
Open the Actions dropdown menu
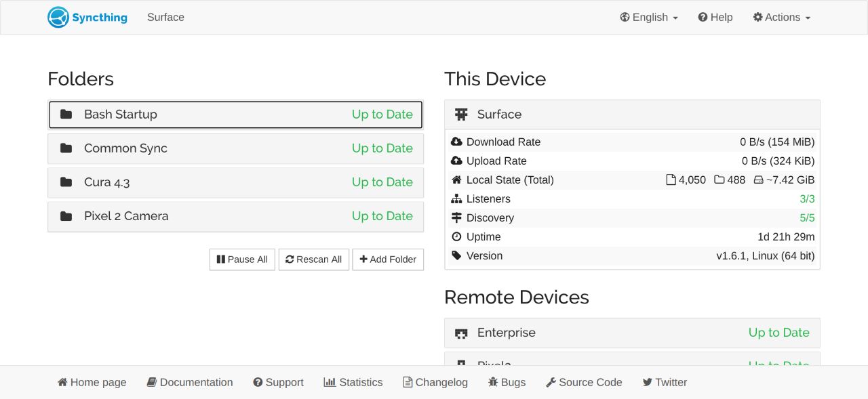pos(781,18)
